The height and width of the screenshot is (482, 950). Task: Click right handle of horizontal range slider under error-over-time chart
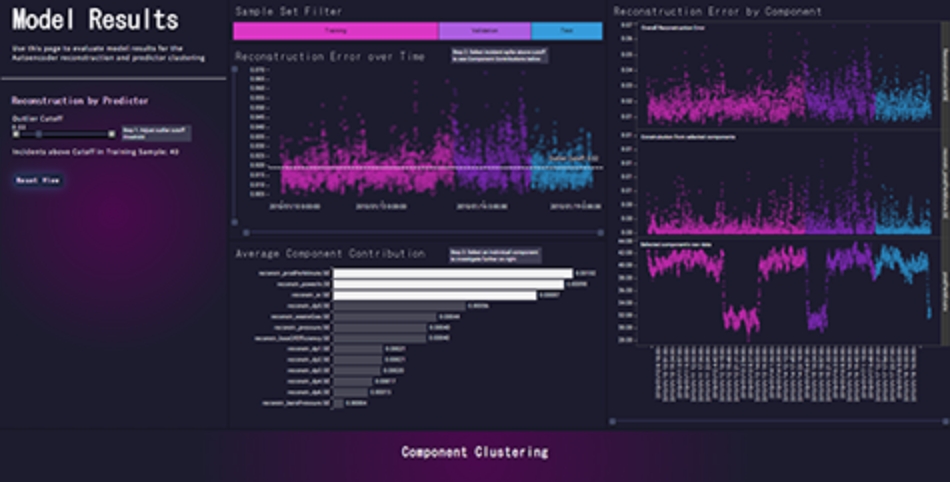point(600,233)
